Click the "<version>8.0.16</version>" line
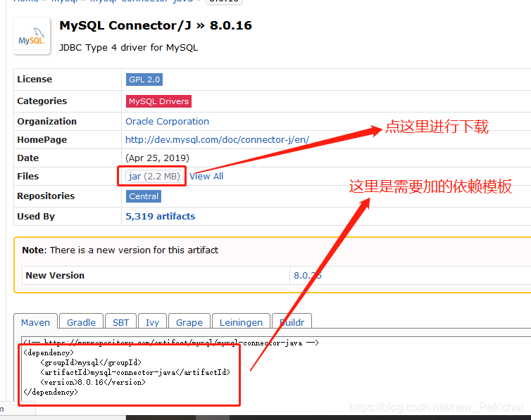531x420 pixels. [93, 382]
